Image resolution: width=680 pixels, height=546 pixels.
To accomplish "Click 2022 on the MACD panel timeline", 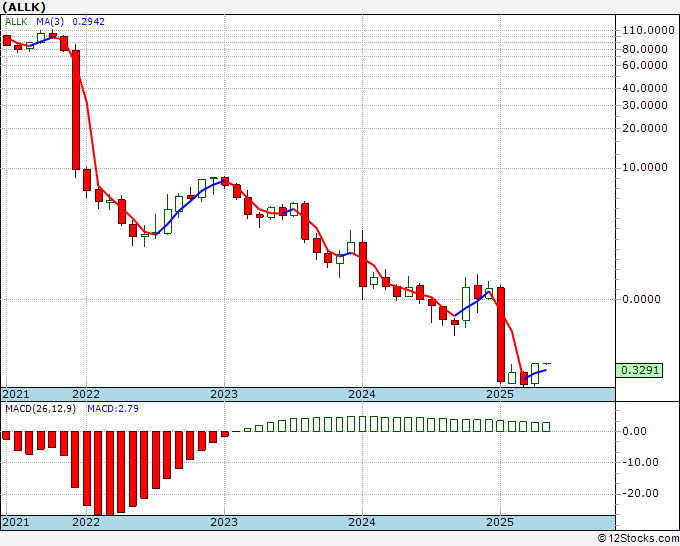I will click(86, 522).
